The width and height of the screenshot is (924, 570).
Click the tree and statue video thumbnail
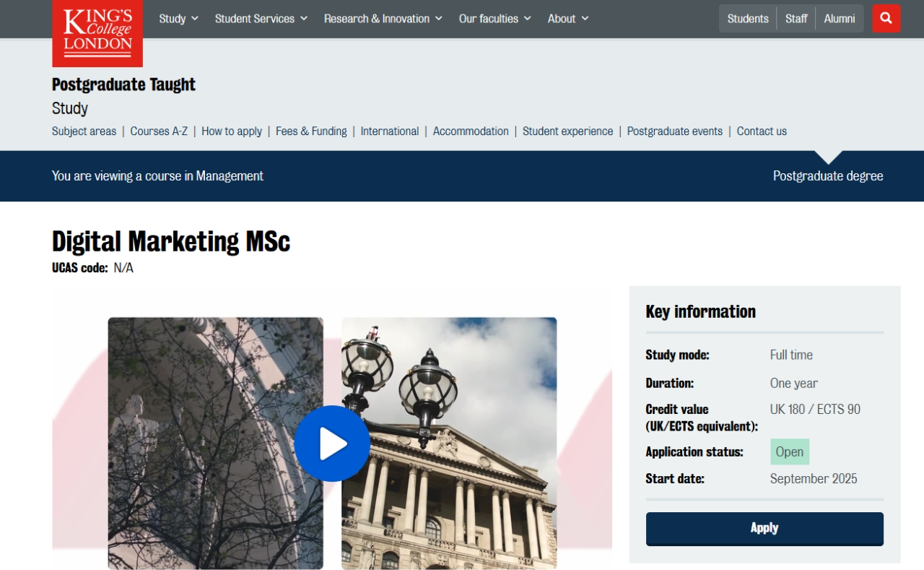216,444
